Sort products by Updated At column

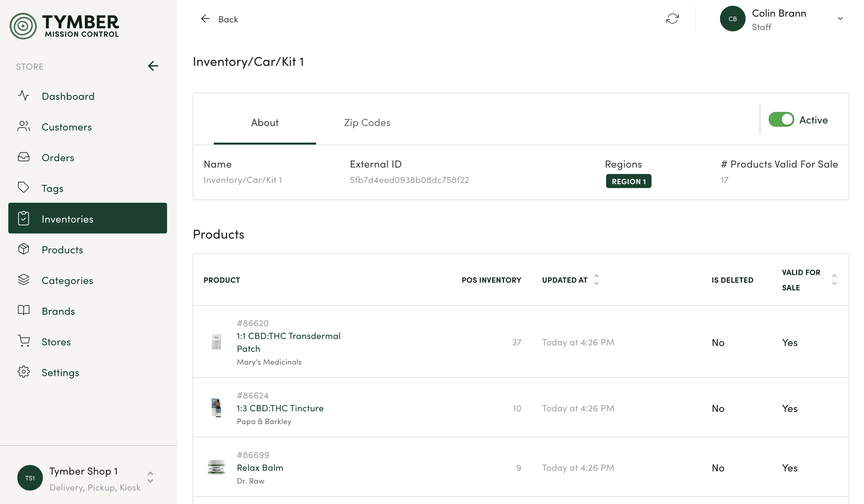point(596,280)
